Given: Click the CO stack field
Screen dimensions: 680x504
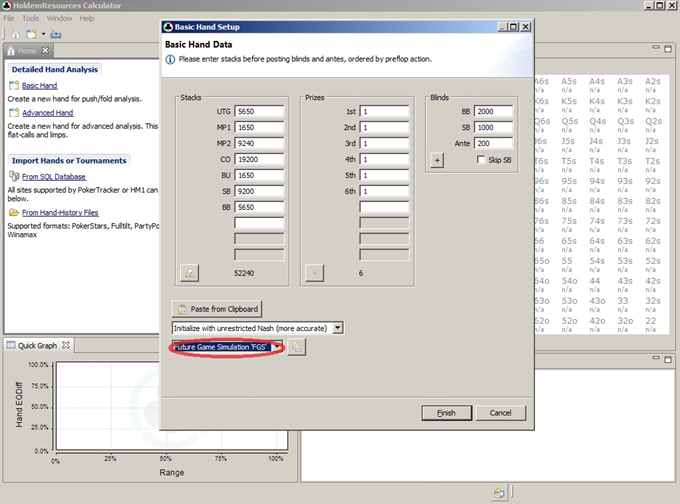Looking at the screenshot, I should click(x=259, y=159).
